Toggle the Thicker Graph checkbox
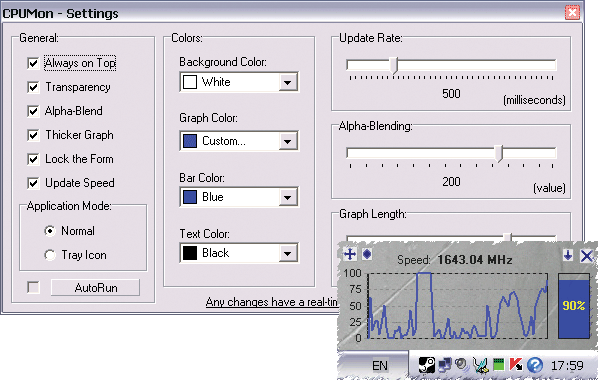The image size is (598, 380). 33,135
